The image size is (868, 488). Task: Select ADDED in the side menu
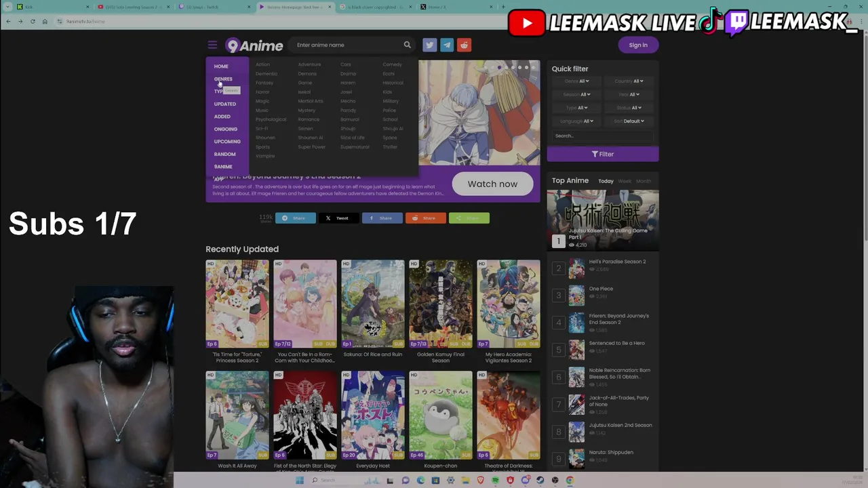pos(222,117)
